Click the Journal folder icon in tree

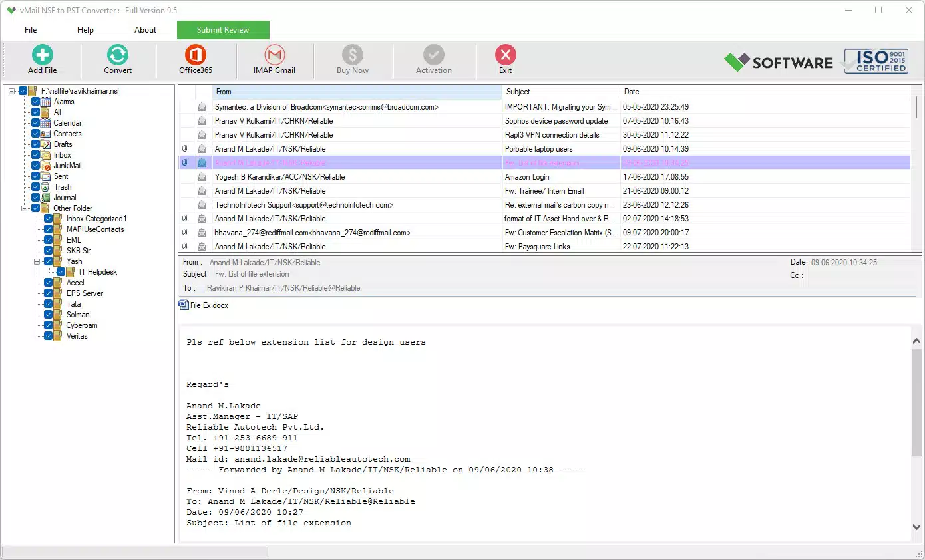45,198
